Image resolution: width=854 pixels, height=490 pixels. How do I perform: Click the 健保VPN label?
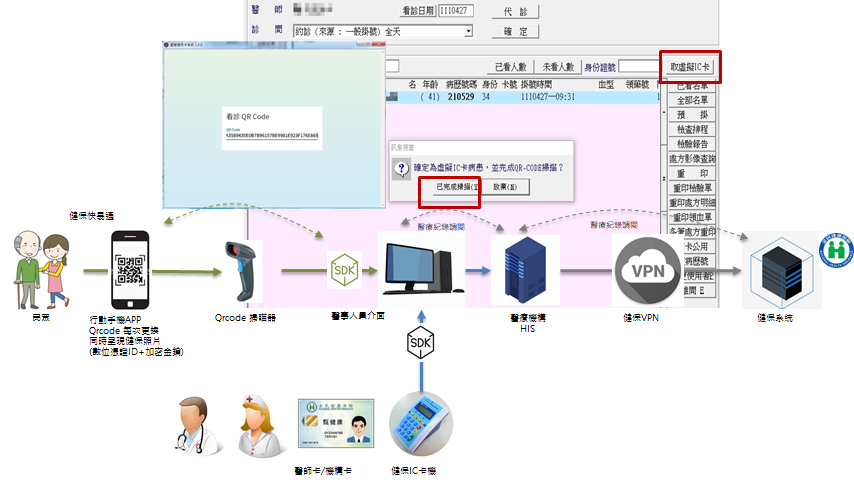(x=641, y=317)
